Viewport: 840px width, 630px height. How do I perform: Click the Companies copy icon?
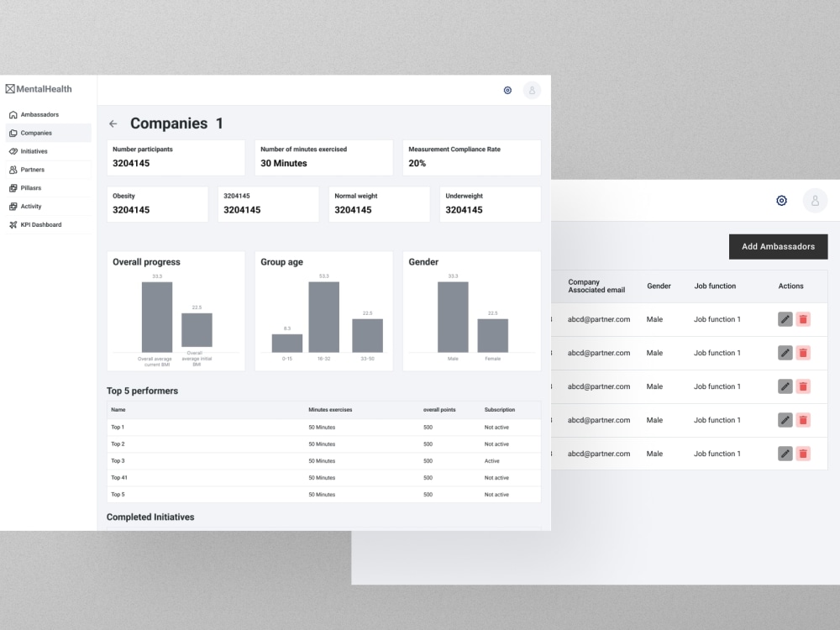click(x=13, y=133)
